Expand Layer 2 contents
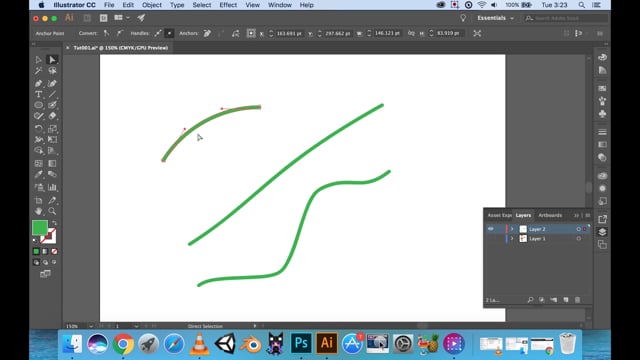 (x=512, y=229)
